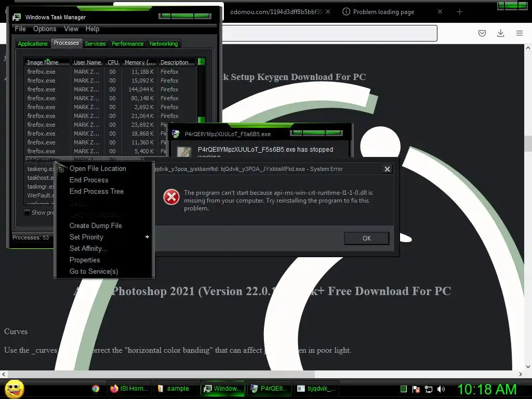This screenshot has width=532, height=399.
Task: Click the P4rQEIlYMpzXUULoT title bar icon
Action: click(x=176, y=134)
